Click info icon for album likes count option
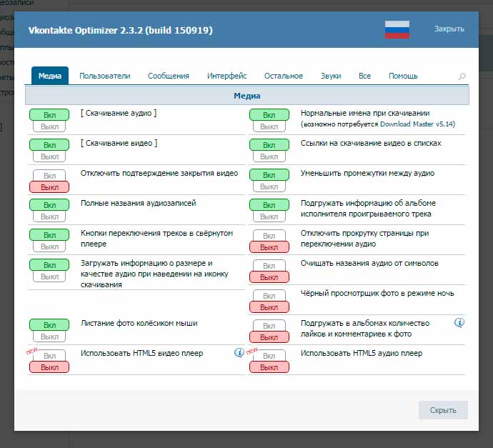Viewport: 493px width, 448px height. tap(459, 322)
